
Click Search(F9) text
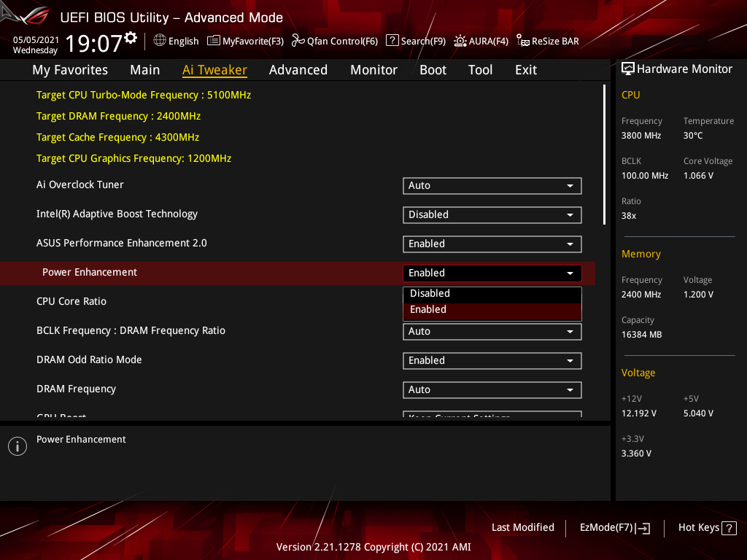423,42
